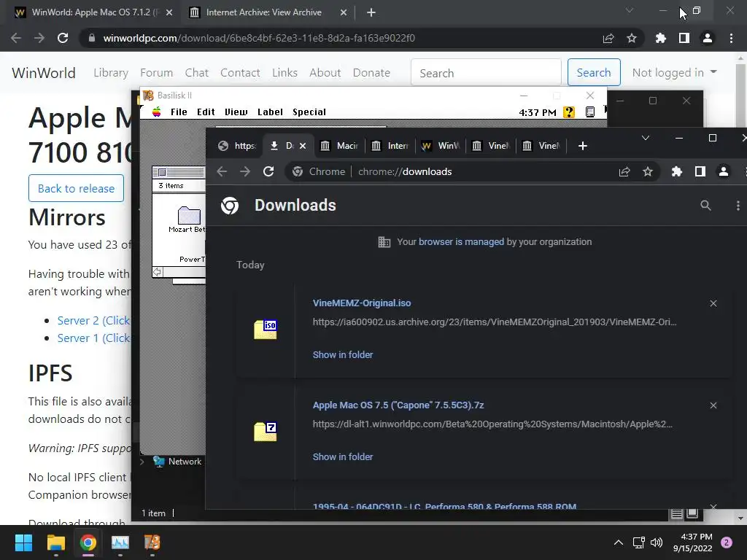The image size is (747, 560).
Task: Toggle side panel icon in inner Chrome
Action: tap(700, 171)
